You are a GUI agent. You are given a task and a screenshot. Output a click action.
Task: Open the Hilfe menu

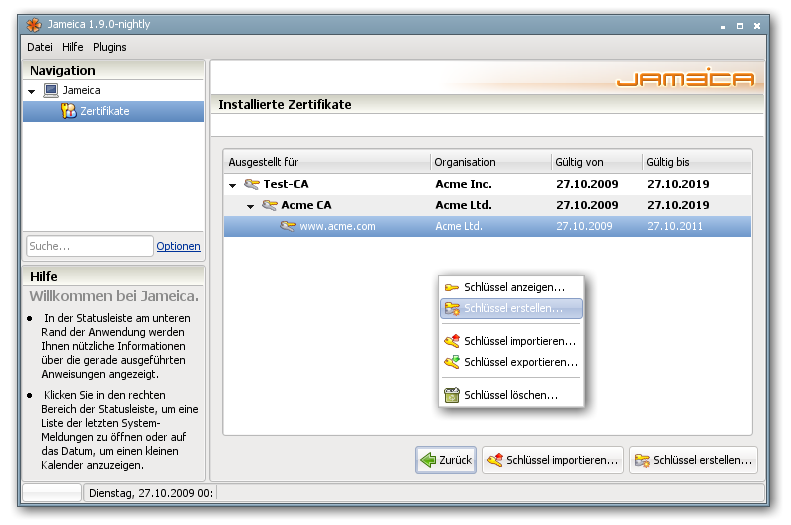click(x=73, y=47)
